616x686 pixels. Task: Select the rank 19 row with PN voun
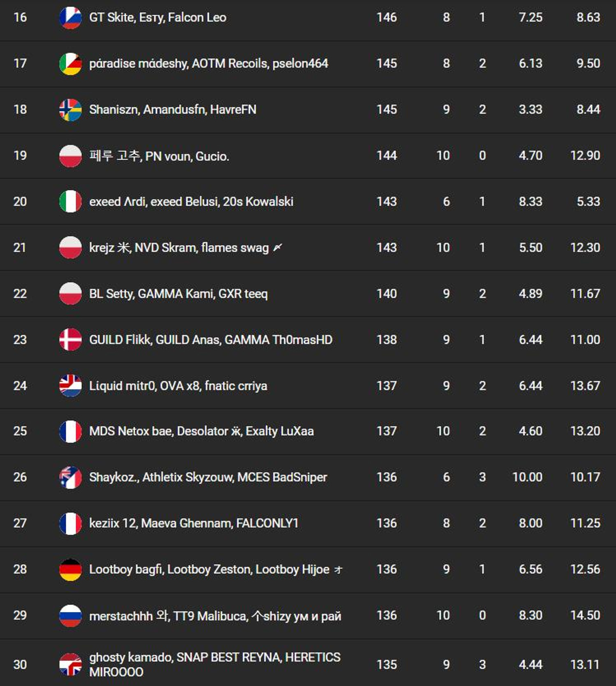(308, 155)
